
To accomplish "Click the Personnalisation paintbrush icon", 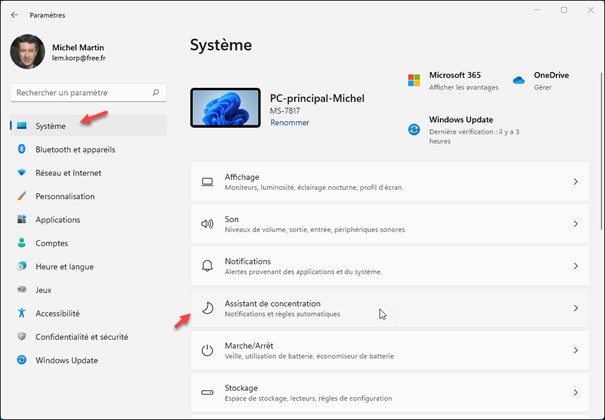I will (x=21, y=196).
